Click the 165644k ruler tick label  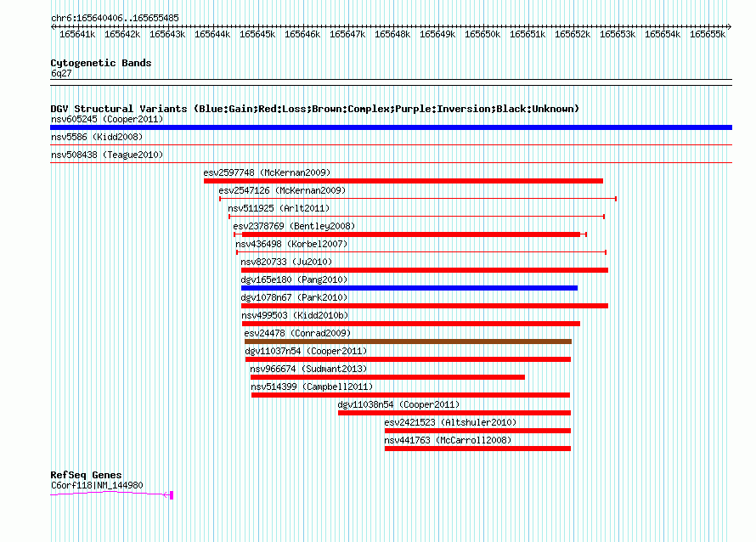click(x=212, y=34)
